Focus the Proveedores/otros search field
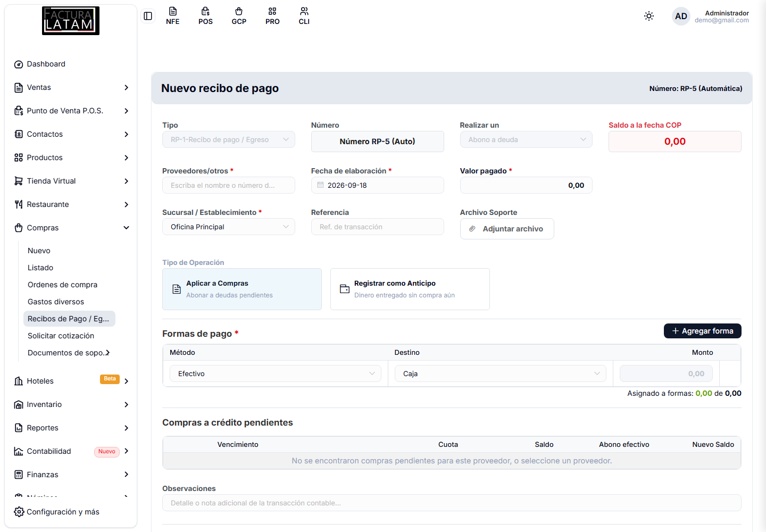The width and height of the screenshot is (766, 532). click(229, 185)
